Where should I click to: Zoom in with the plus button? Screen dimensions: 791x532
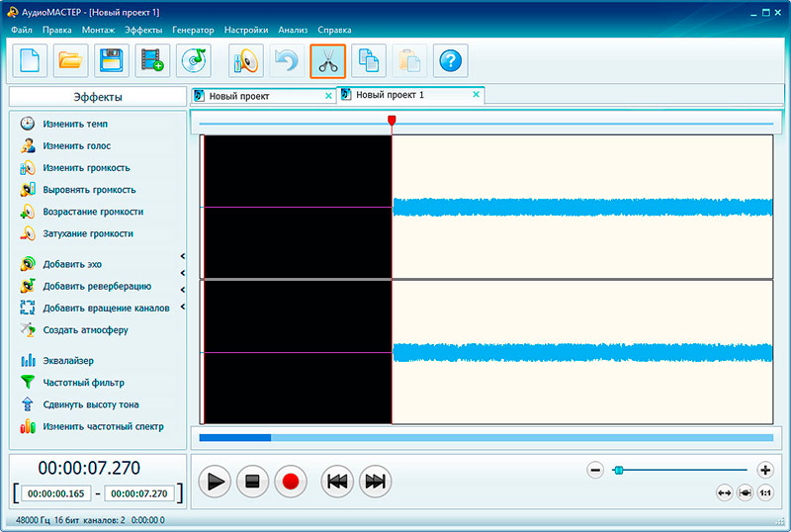(765, 471)
